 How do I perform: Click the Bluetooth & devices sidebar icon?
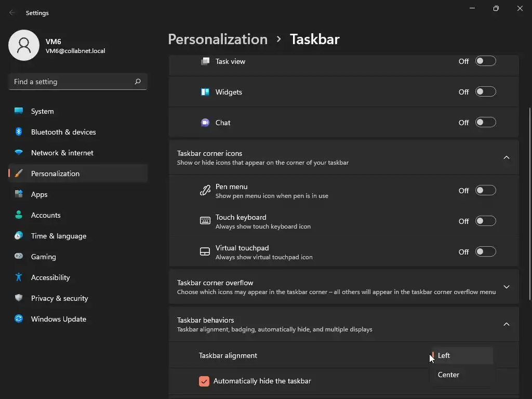click(x=19, y=132)
